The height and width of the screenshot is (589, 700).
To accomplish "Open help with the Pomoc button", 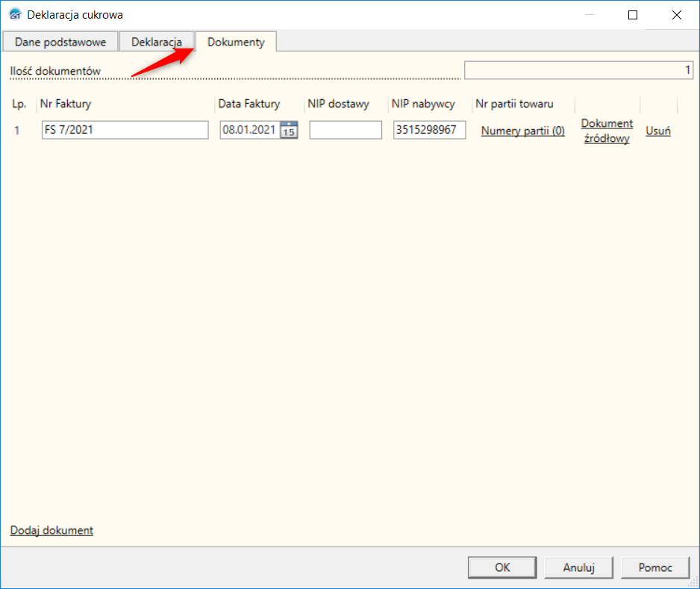I will point(655,567).
